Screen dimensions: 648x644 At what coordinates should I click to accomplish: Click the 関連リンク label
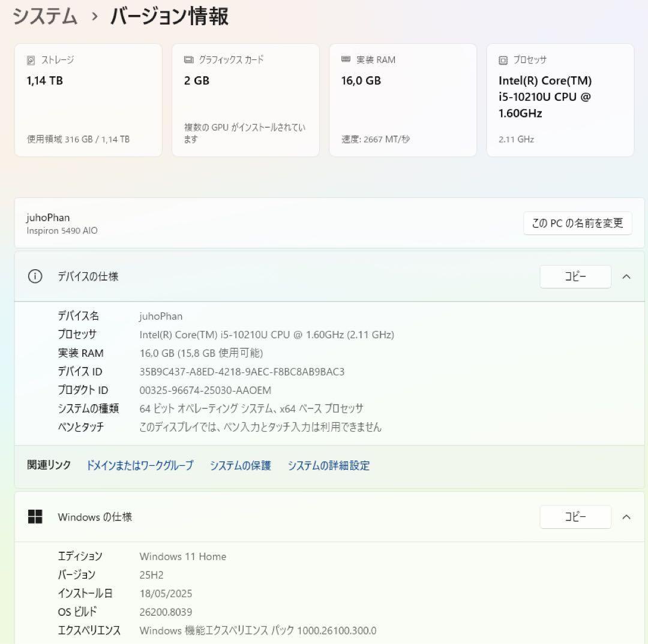point(49,465)
